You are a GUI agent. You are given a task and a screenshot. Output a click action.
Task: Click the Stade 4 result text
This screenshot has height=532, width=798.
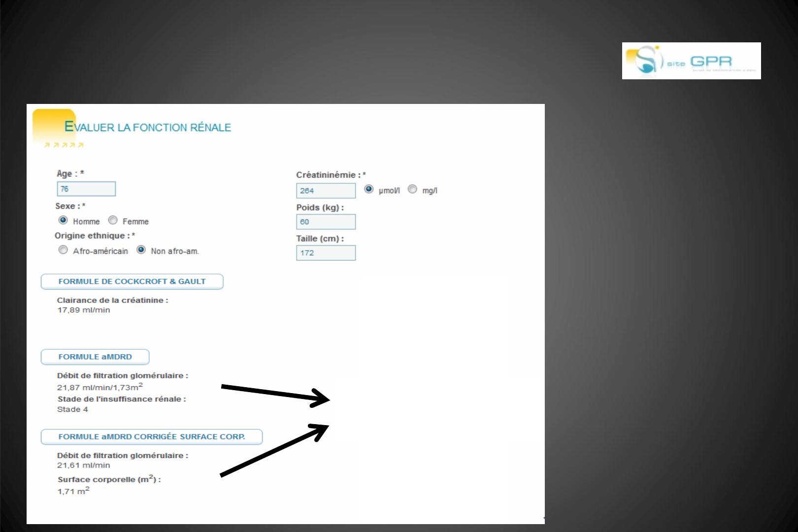tap(72, 409)
